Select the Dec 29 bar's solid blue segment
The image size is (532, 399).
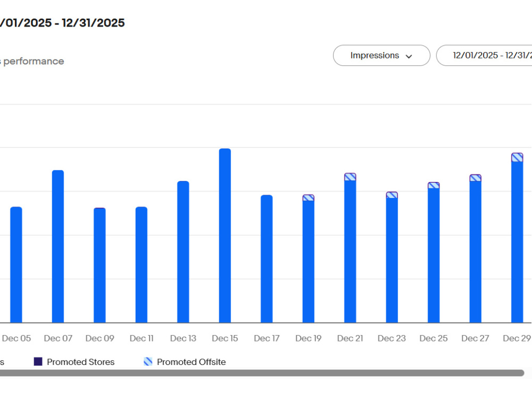coord(517,242)
